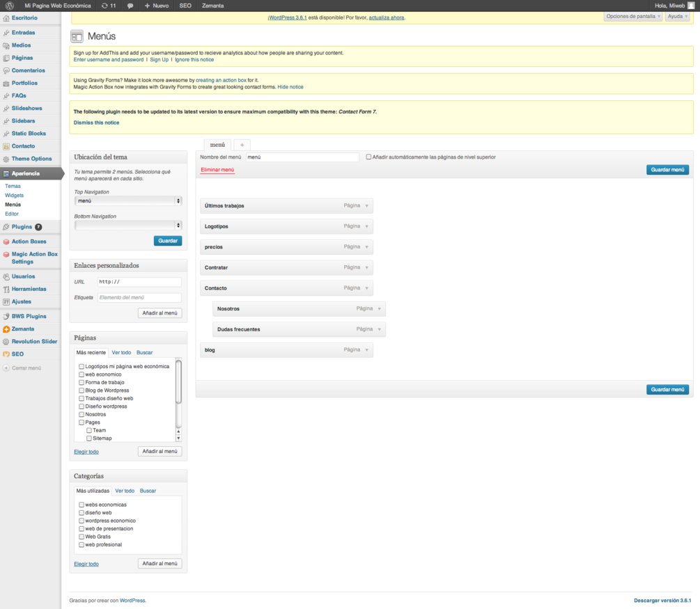This screenshot has width=700, height=609.
Task: Click the BWS Plugins icon
Action: coord(6,316)
